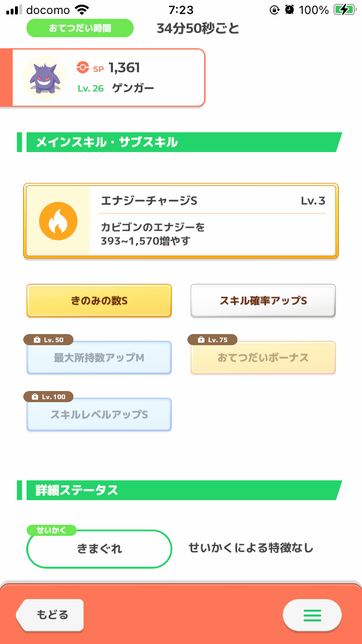
Task: Tap the lock icon on Lv. 75 badge
Action: click(201, 340)
